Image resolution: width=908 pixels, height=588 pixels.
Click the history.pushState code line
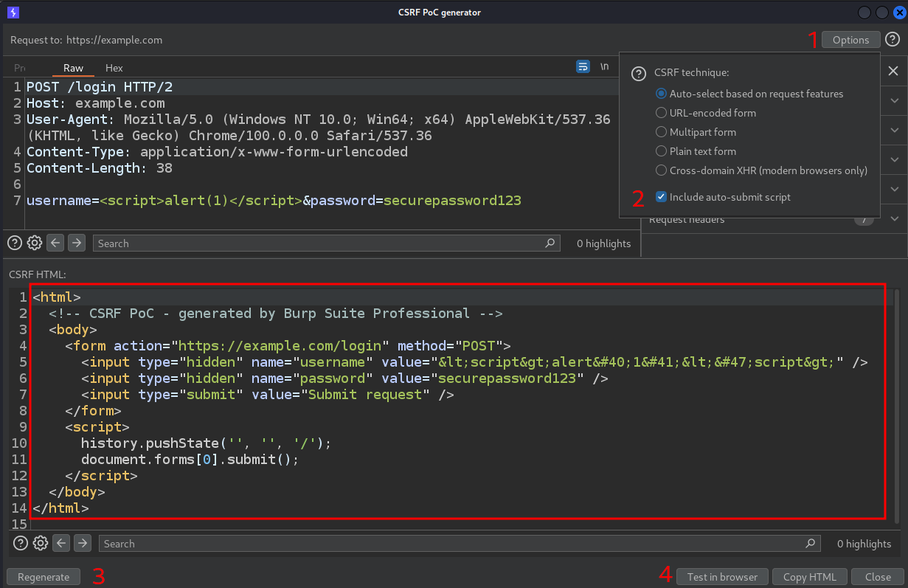pyautogui.click(x=207, y=443)
